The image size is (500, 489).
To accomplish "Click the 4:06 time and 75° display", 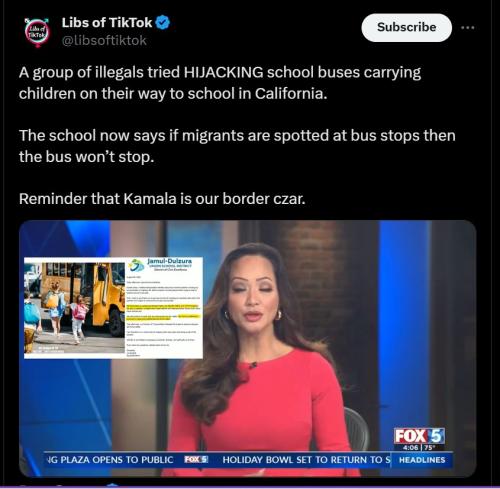I will (x=419, y=448).
